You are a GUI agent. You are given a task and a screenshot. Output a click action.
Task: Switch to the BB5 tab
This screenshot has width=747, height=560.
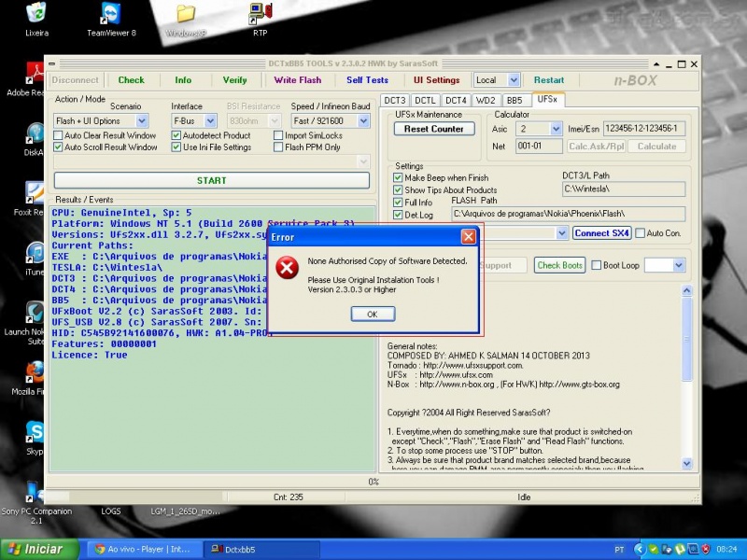(x=514, y=101)
